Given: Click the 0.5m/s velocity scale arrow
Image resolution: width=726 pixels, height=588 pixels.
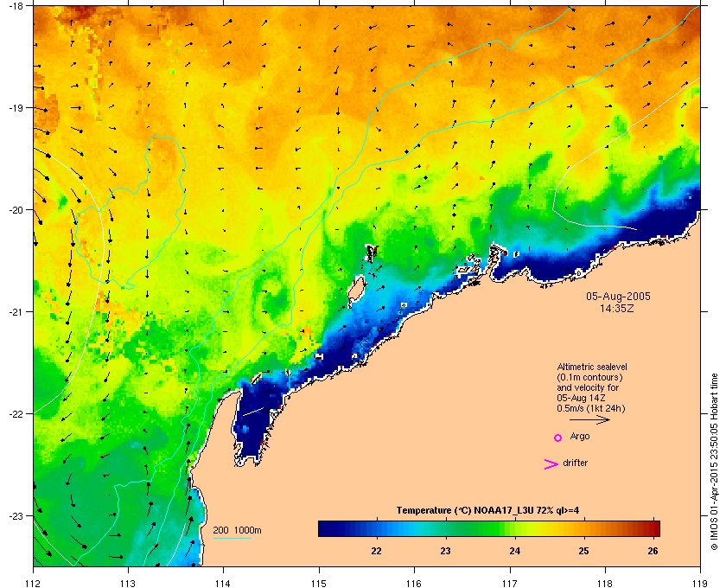Looking at the screenshot, I should coord(589,420).
